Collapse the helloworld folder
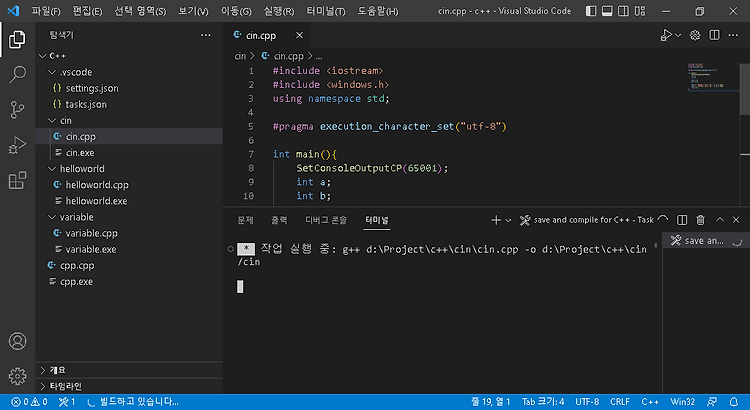 pyautogui.click(x=130, y=169)
